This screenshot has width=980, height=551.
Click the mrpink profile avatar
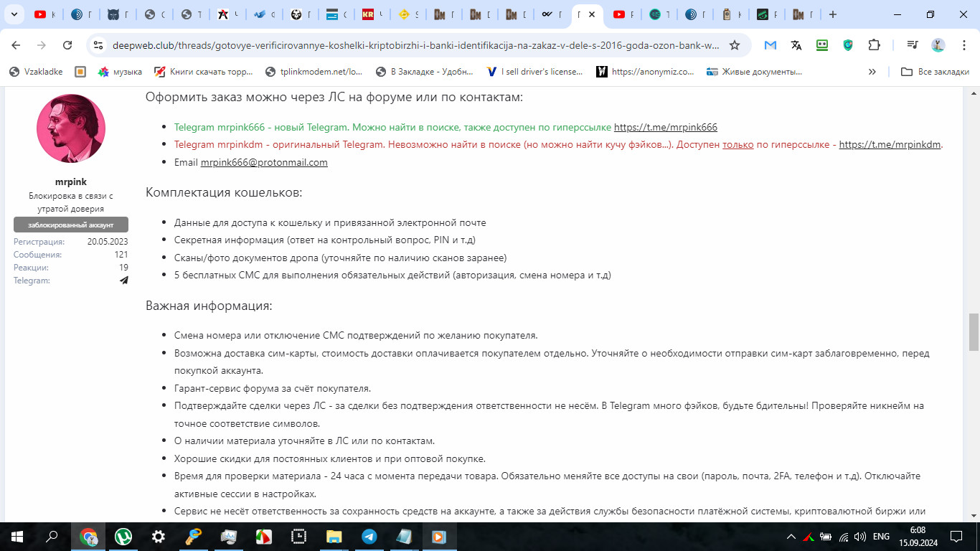(x=71, y=128)
